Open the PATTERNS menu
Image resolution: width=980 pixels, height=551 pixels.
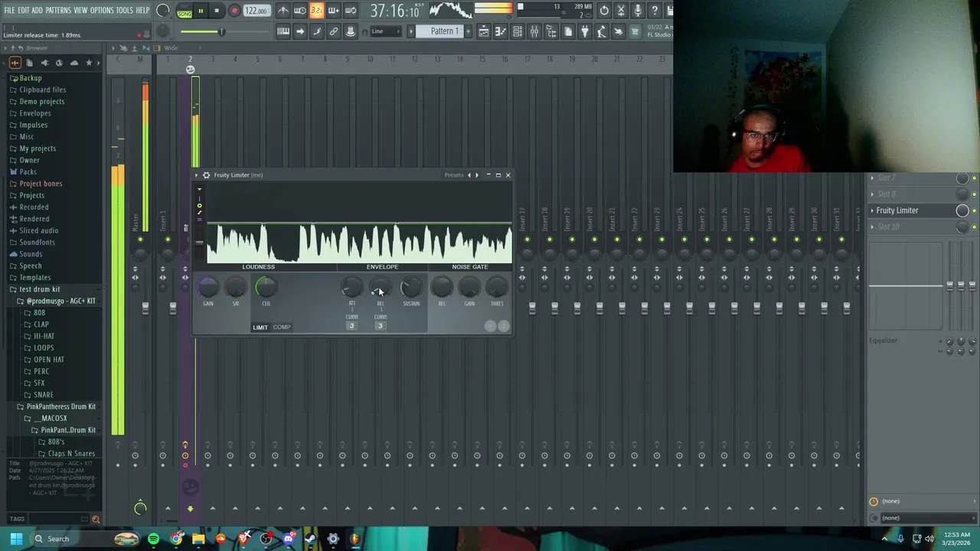coord(58,11)
